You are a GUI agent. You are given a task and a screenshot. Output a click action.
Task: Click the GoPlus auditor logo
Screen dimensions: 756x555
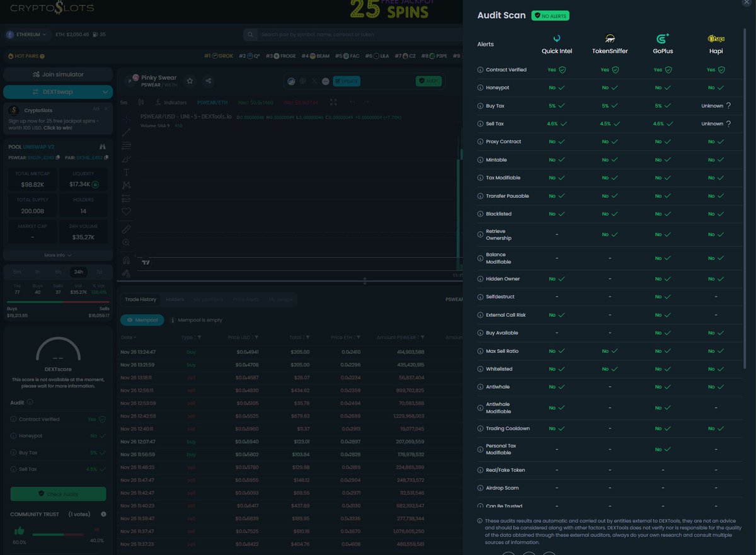tap(663, 38)
